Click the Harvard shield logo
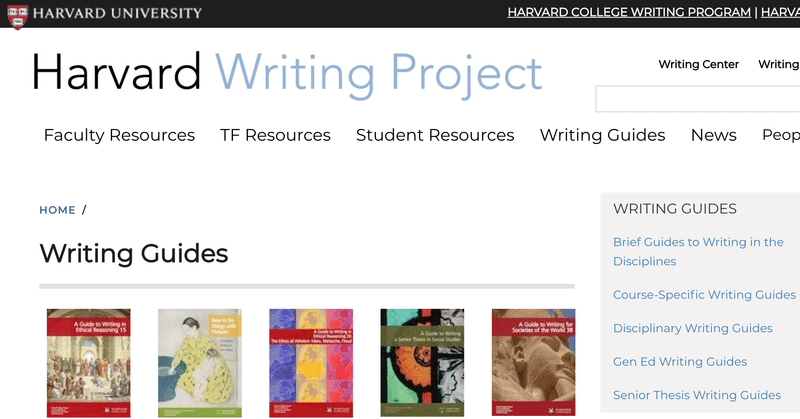Screen dimensions: 800x419 17,13
